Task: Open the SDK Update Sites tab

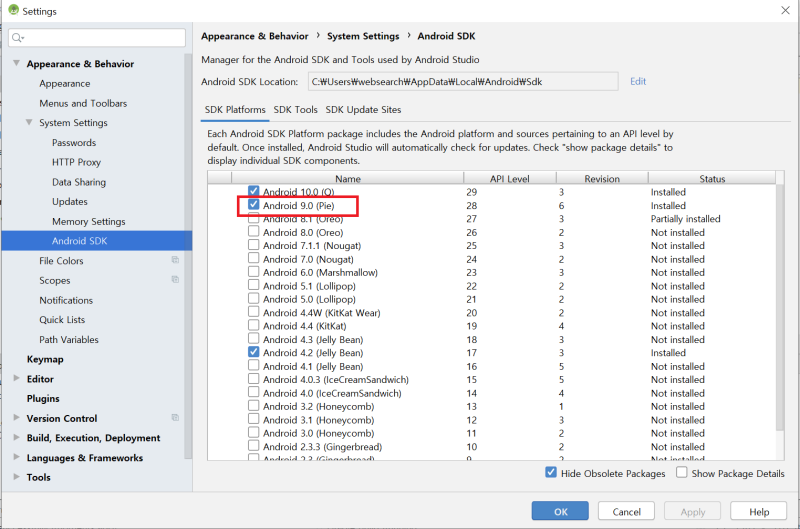Action: point(363,110)
